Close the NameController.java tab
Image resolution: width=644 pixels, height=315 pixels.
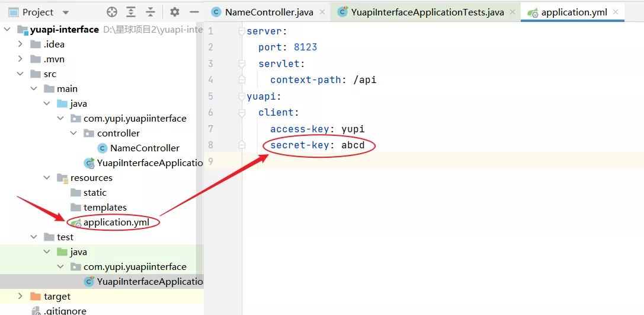pos(322,12)
